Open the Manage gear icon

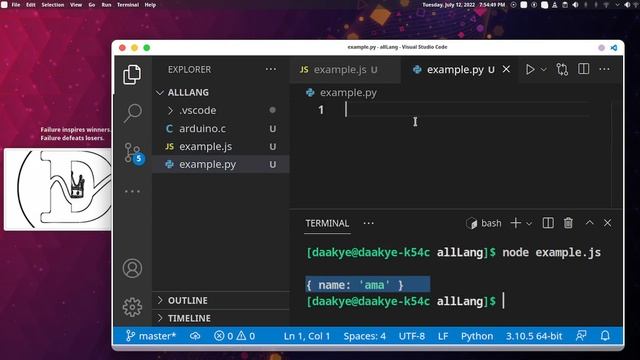132,307
